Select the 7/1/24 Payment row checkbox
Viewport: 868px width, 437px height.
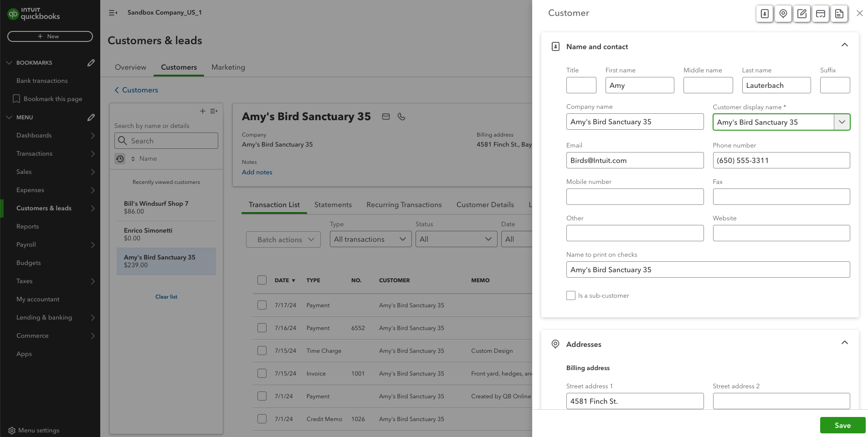coord(262,396)
